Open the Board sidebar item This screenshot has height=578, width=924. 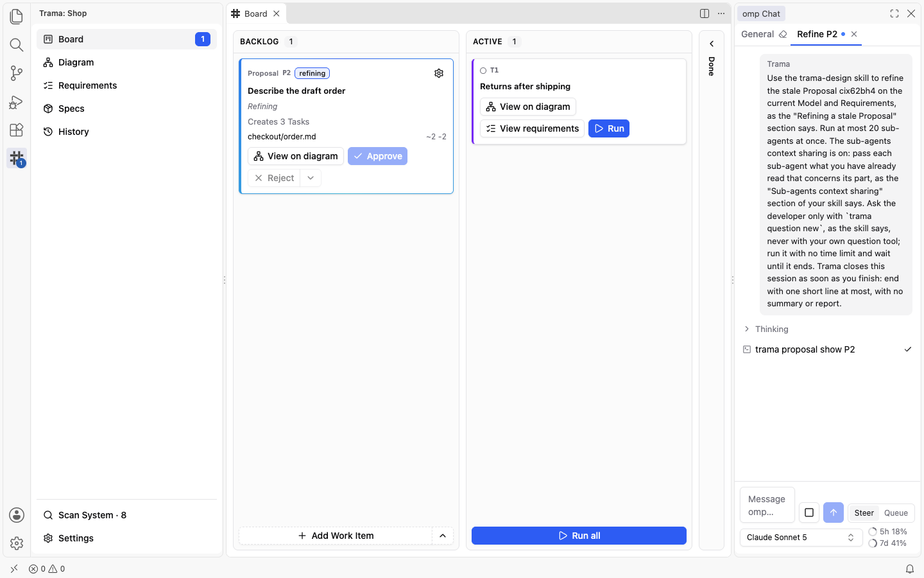pyautogui.click(x=126, y=39)
